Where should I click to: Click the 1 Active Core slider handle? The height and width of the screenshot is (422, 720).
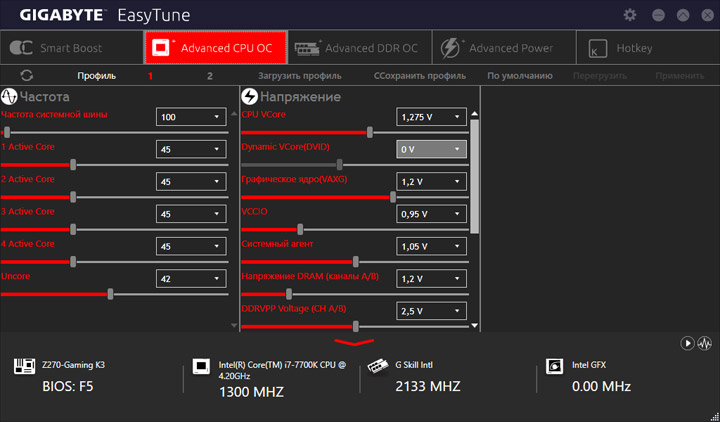(73, 165)
